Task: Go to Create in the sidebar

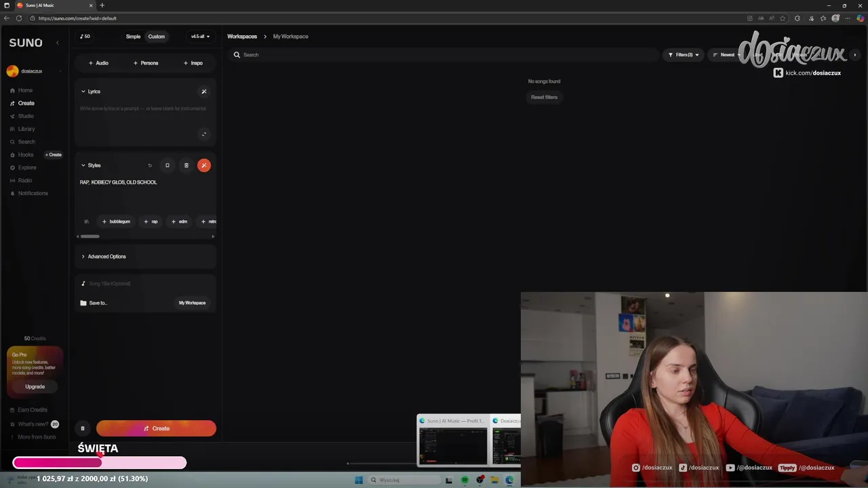Action: point(22,103)
